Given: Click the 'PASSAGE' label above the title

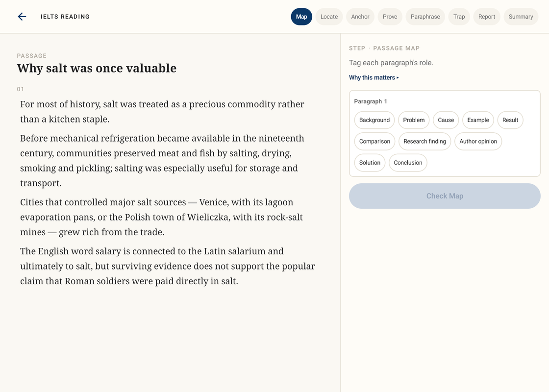Looking at the screenshot, I should coord(31,56).
